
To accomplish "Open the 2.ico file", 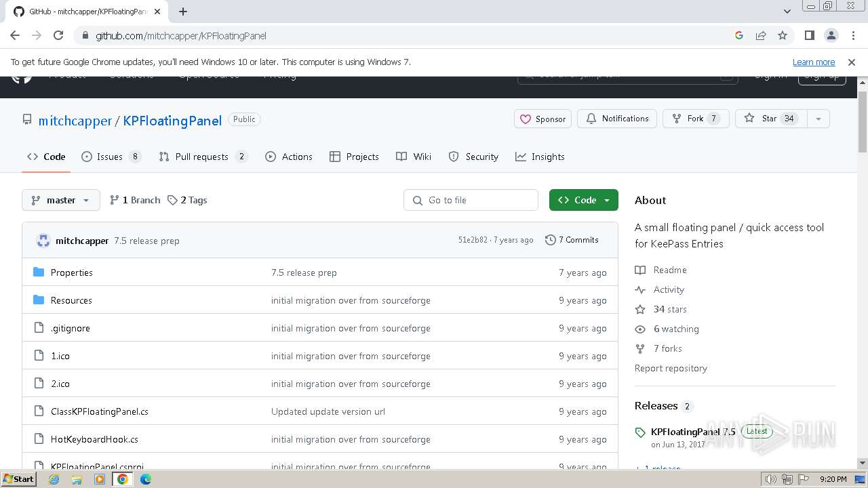I will pos(60,384).
